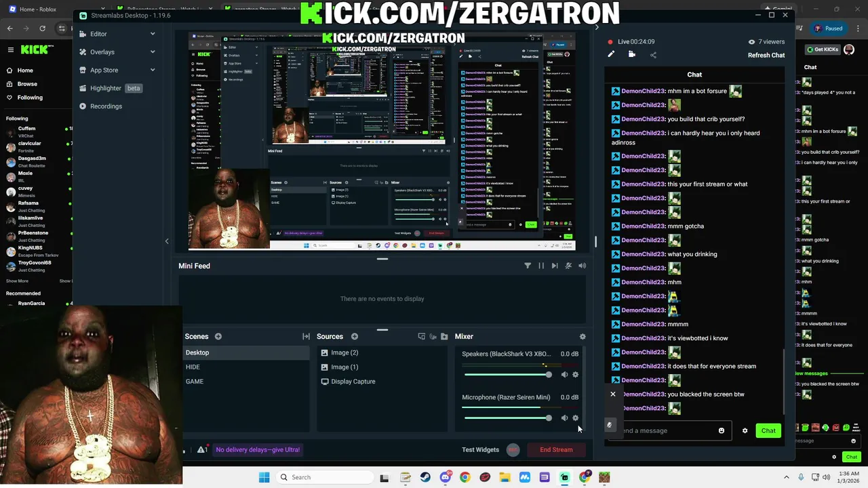The height and width of the screenshot is (488, 868).
Task: Send message with Streamlabs green Chat button
Action: [x=768, y=430]
